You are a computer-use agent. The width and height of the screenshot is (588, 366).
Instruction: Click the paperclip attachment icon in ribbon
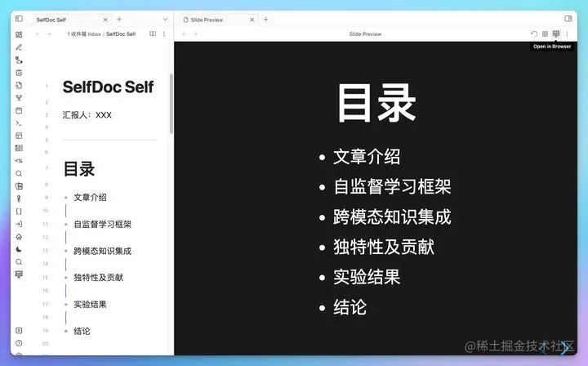pyautogui.click(x=19, y=199)
